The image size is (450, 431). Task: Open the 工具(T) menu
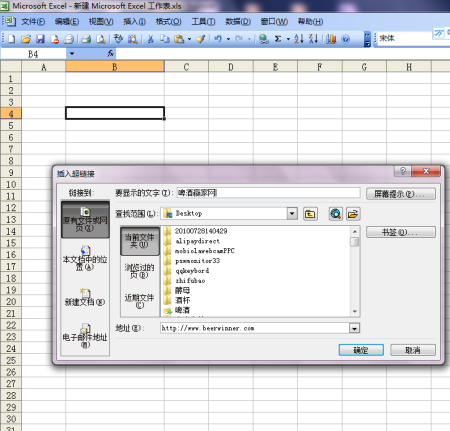(203, 22)
